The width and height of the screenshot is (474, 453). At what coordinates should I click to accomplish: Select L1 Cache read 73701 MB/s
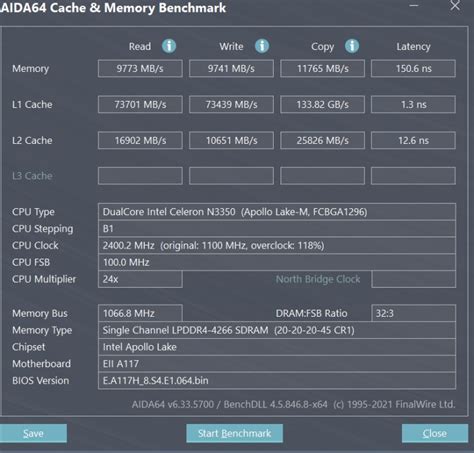pos(140,105)
